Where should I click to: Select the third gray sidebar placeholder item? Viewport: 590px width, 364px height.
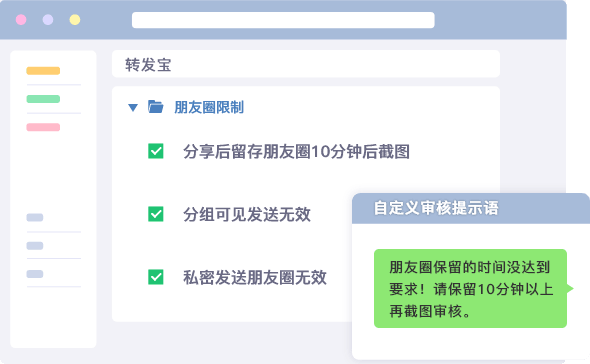click(35, 274)
